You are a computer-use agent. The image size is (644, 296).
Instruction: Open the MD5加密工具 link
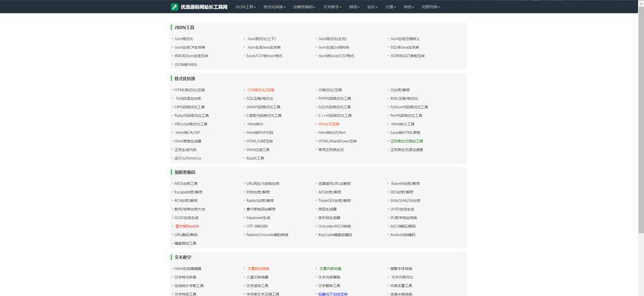[x=186, y=184]
